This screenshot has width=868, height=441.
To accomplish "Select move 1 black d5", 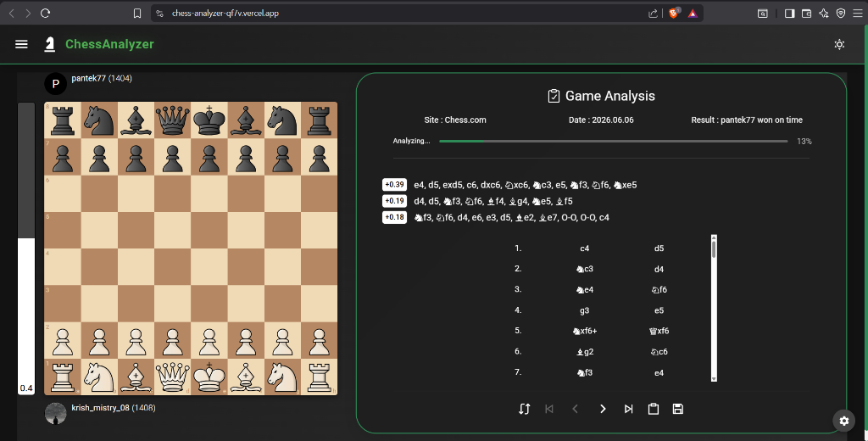I will (x=659, y=248).
